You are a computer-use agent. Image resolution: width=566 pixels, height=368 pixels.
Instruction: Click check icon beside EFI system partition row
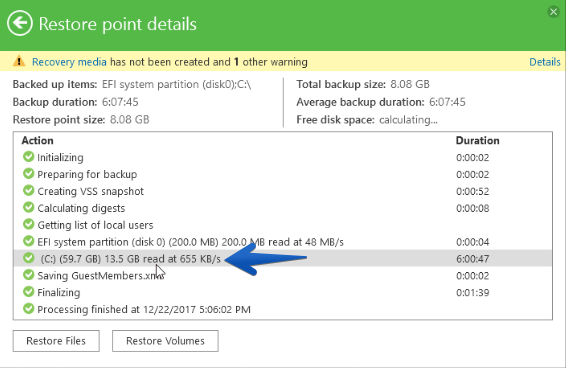(29, 241)
